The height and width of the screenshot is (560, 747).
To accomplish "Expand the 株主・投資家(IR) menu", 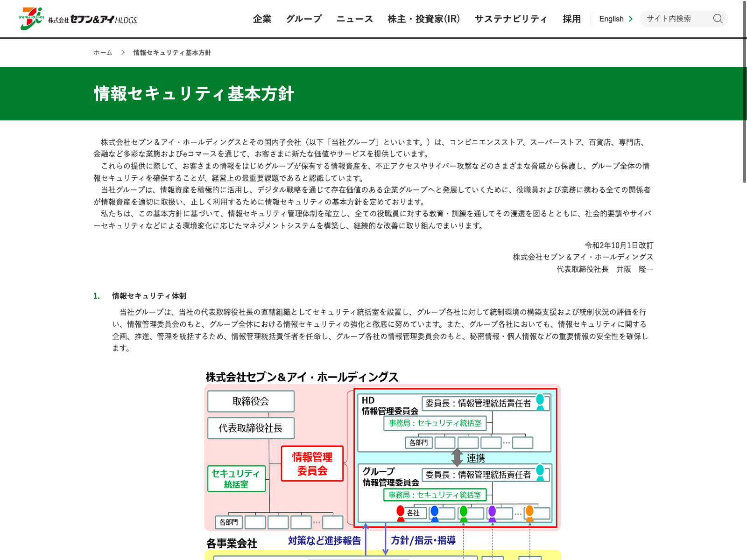I will click(423, 19).
